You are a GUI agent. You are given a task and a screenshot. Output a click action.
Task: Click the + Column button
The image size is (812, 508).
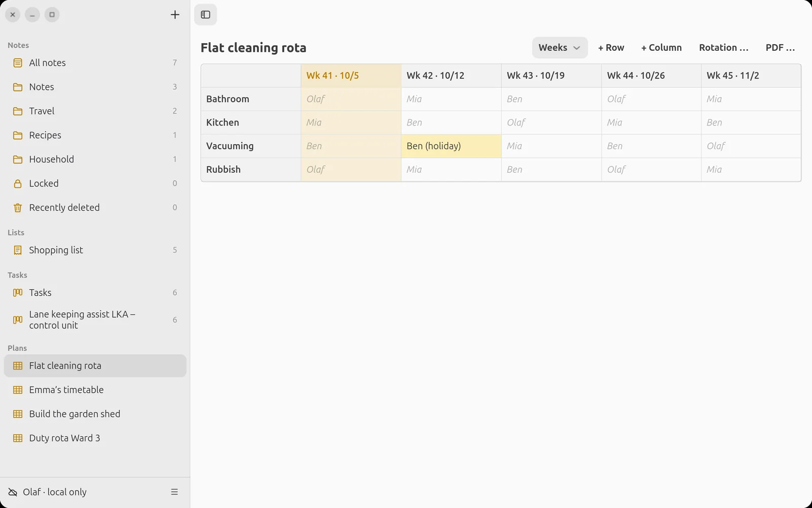(661, 48)
